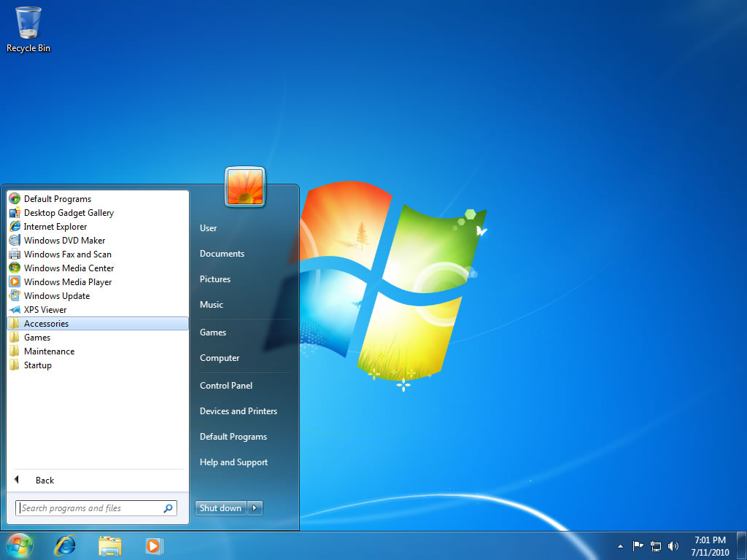Click the Search programs and files box

pos(96,508)
